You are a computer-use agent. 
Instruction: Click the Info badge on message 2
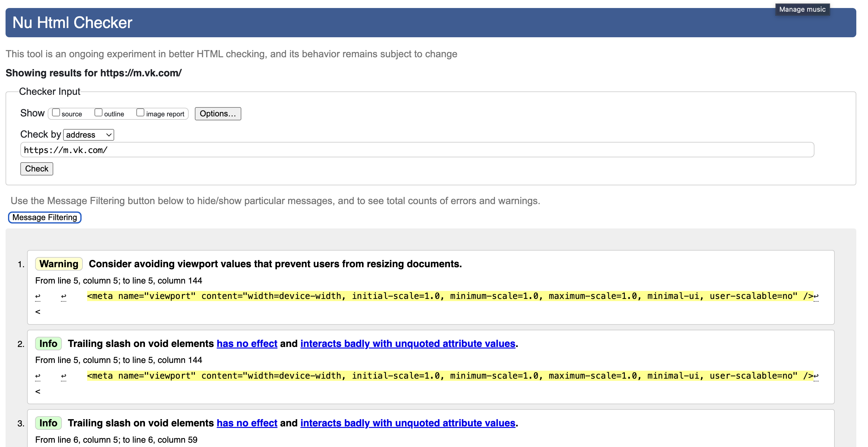point(48,344)
